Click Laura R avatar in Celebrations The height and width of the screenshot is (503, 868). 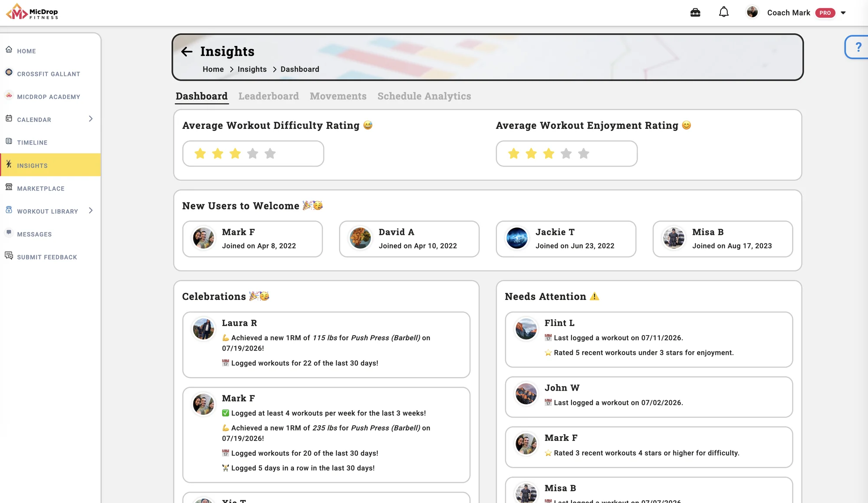coord(204,329)
